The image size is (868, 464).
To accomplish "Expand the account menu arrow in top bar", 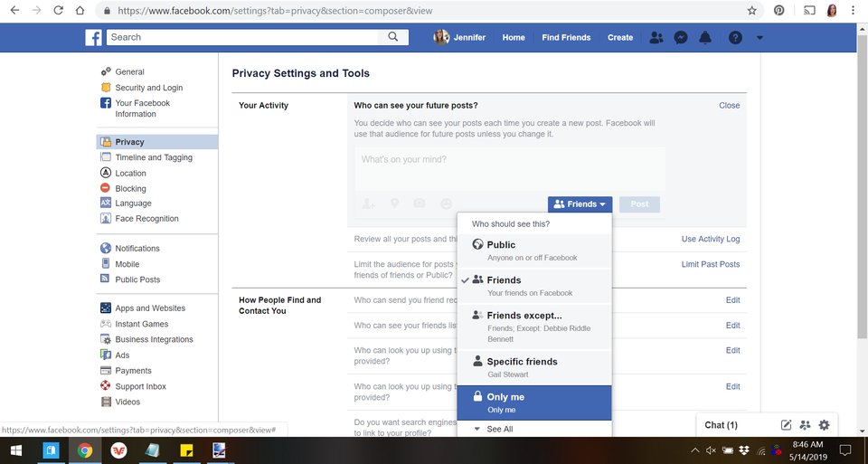I will coord(759,38).
